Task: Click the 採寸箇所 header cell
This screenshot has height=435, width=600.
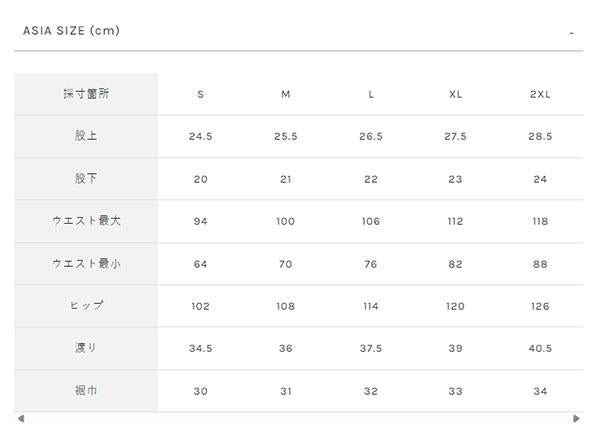Action: [x=86, y=94]
